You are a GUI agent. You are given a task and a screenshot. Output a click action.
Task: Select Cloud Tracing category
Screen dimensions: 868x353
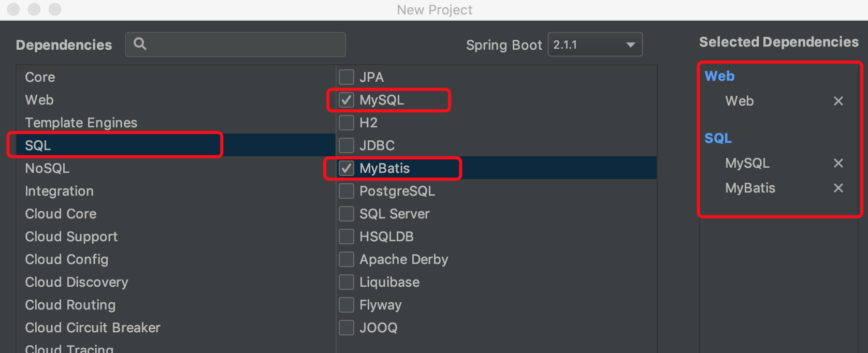(176, 347)
